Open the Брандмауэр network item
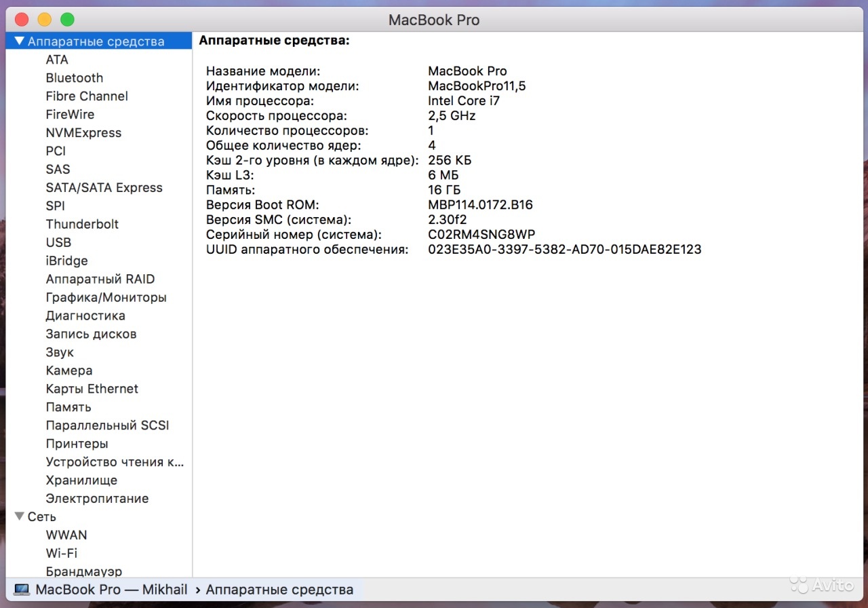The height and width of the screenshot is (608, 868). coord(84,572)
